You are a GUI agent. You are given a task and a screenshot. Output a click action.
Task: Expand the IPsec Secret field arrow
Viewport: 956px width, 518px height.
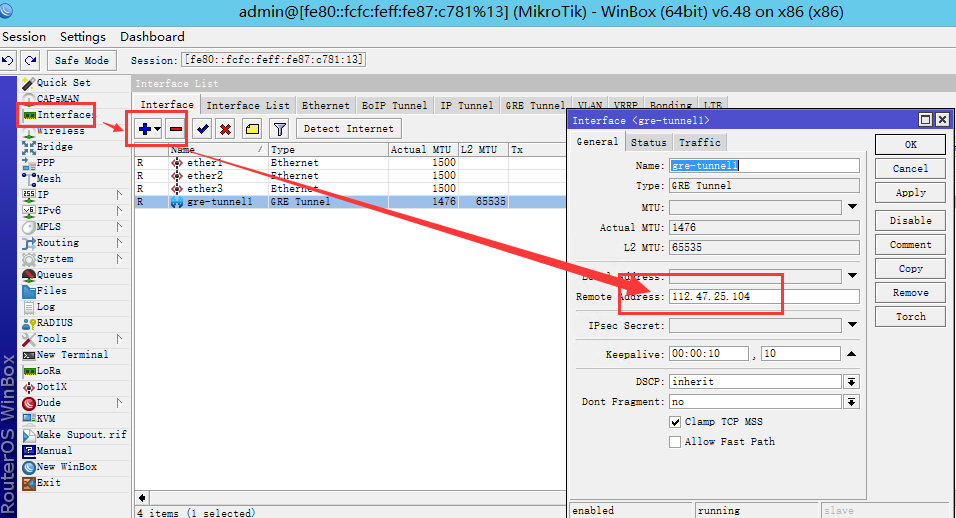[852, 325]
